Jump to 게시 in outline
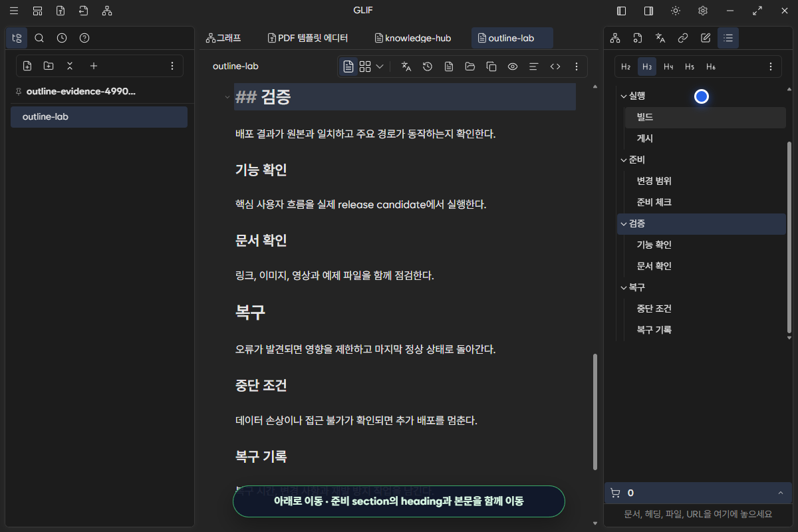798x532 pixels. (x=706, y=138)
